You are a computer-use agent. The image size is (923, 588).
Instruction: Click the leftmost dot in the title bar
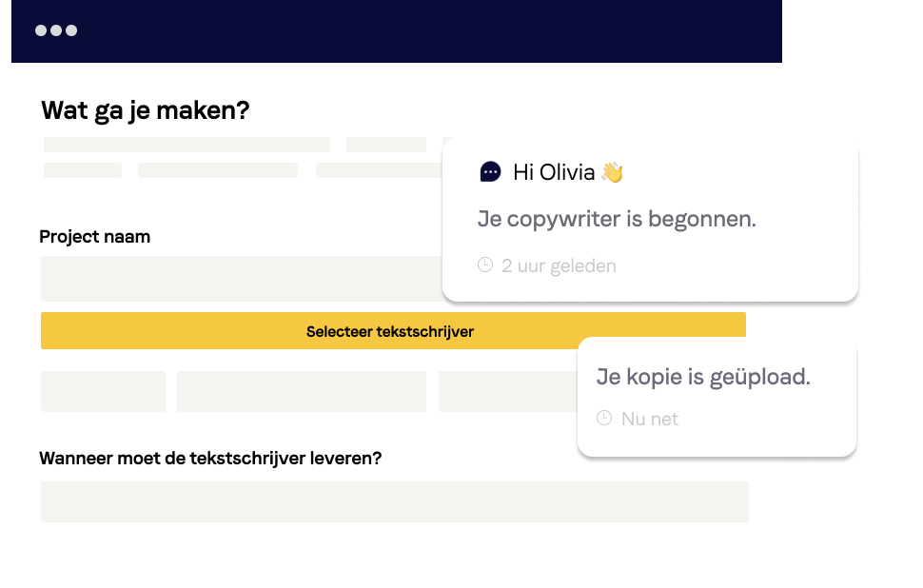pos(41,30)
